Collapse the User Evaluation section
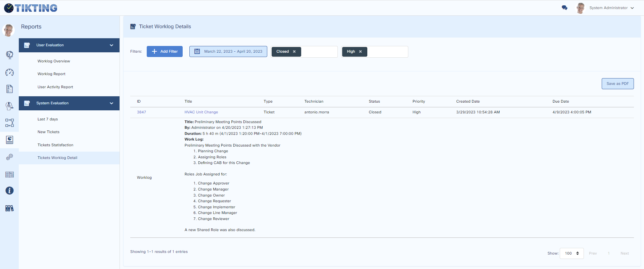The height and width of the screenshot is (269, 644). click(x=111, y=45)
